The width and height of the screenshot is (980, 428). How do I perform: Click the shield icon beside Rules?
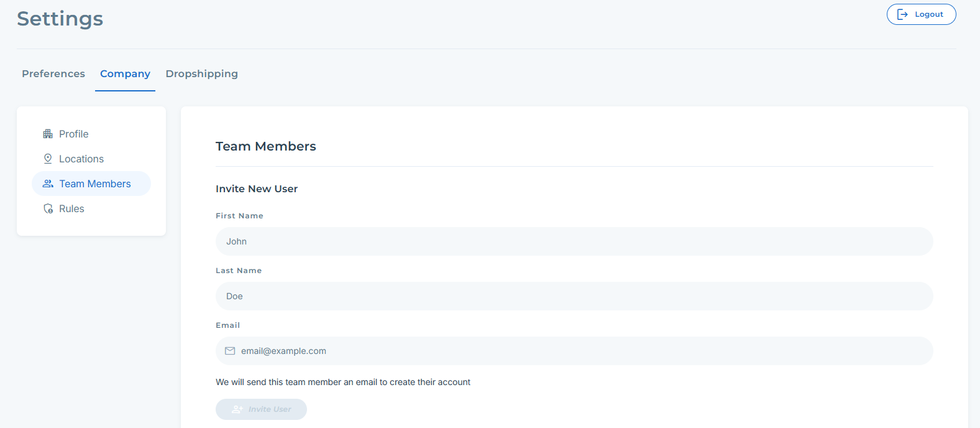48,208
